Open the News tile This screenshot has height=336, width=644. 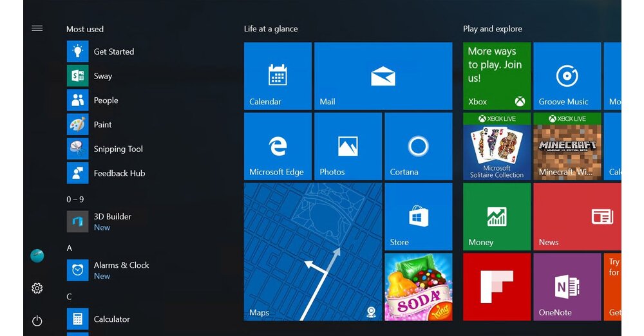pos(578,216)
